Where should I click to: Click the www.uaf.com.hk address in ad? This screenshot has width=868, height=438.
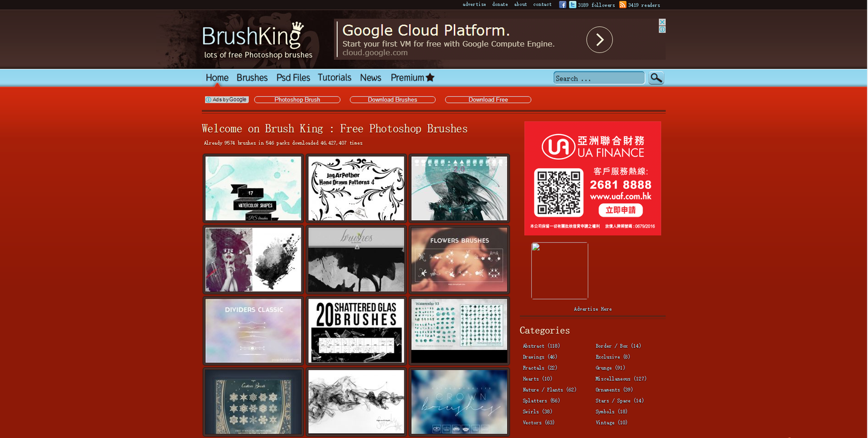pyautogui.click(x=620, y=196)
